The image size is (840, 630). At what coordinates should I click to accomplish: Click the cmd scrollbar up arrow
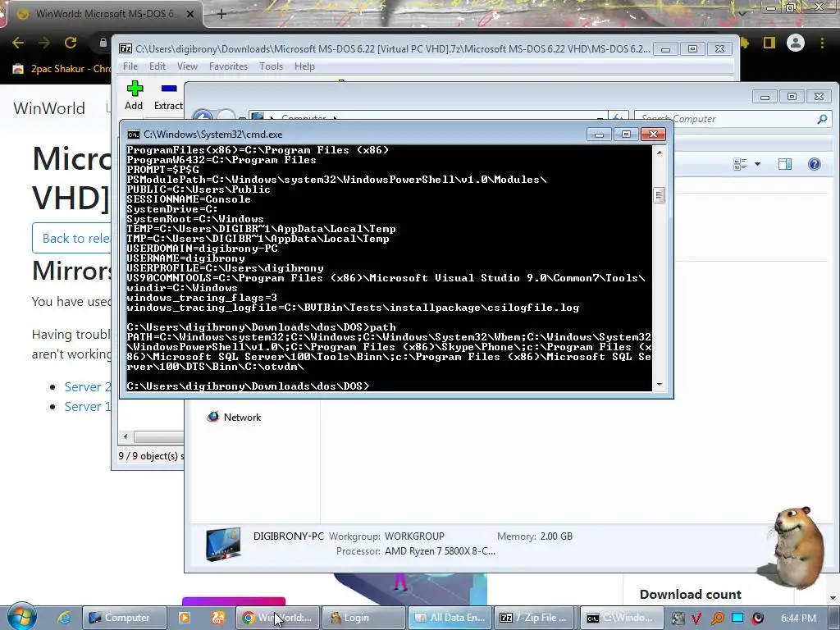point(660,153)
